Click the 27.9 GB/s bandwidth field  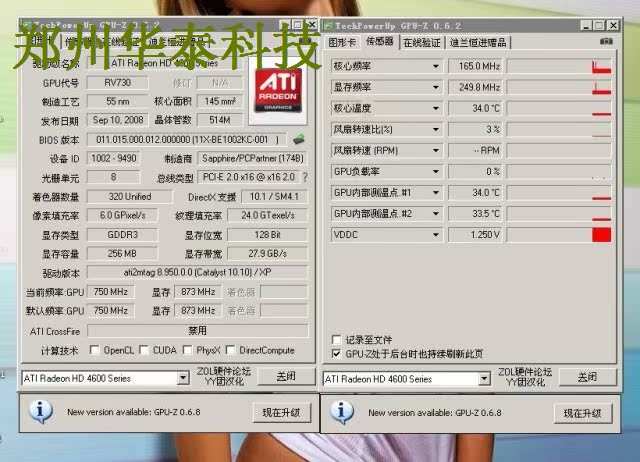pyautogui.click(x=267, y=253)
